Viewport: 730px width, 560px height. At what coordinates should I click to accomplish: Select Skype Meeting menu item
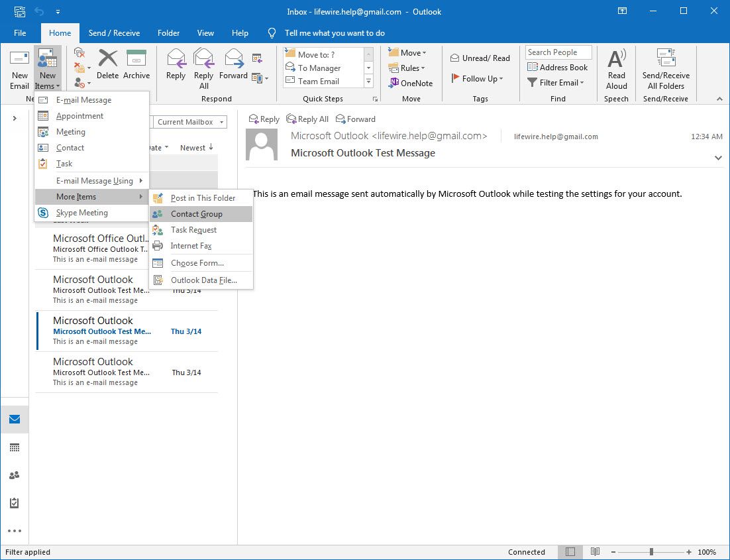91,213
